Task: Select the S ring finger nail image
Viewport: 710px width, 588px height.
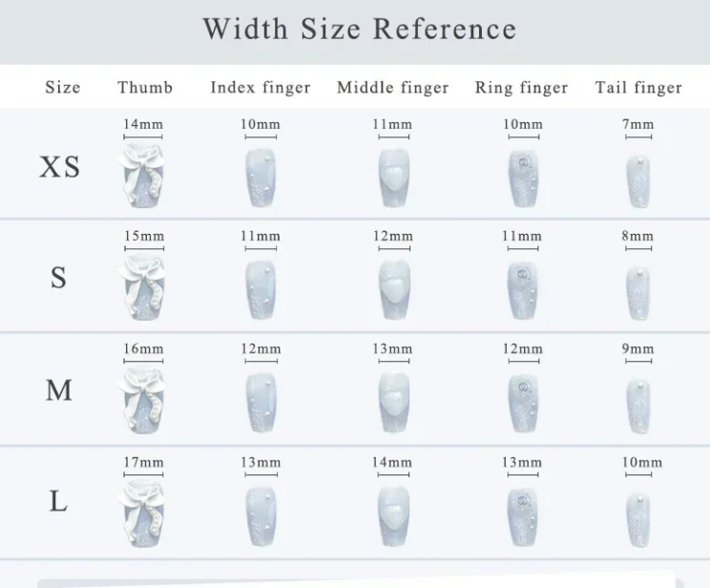Action: point(522,288)
